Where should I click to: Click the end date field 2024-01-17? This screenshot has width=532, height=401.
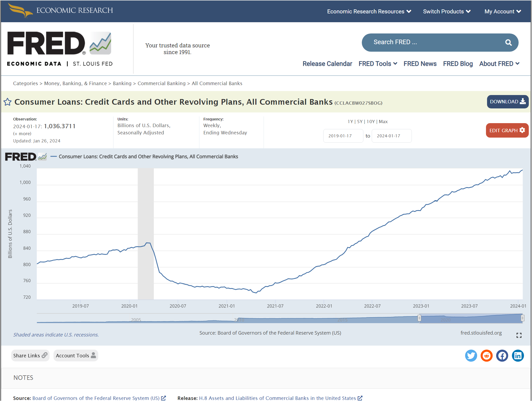pyautogui.click(x=392, y=136)
